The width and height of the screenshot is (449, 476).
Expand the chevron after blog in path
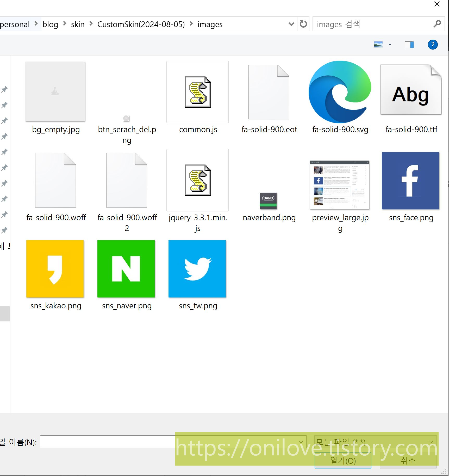click(x=65, y=24)
